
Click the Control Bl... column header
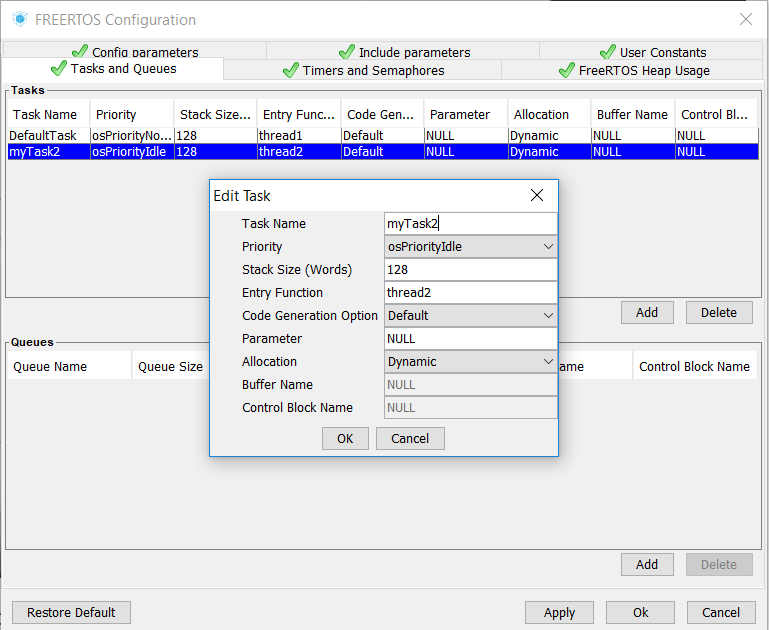[716, 114]
